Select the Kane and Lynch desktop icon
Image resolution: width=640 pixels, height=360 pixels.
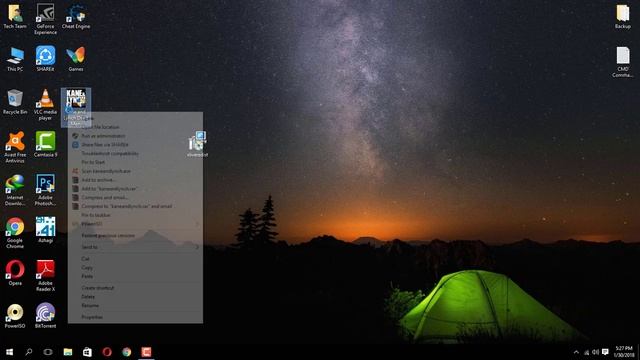point(76,107)
